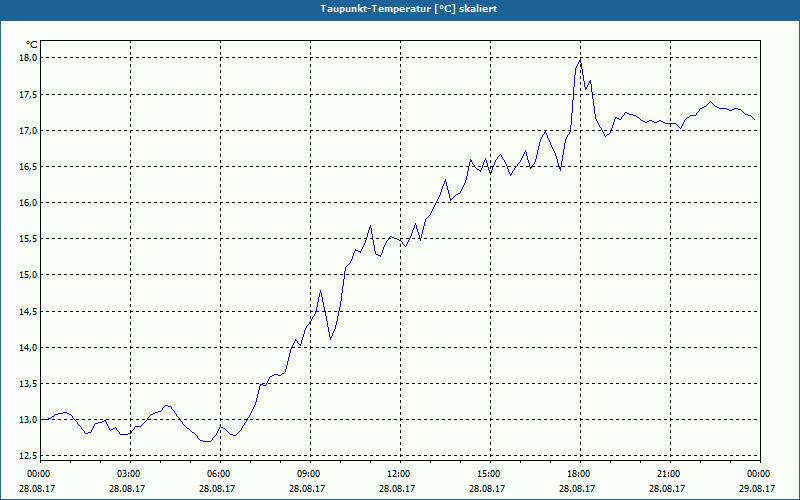Click the '15,0' y-axis label
The image size is (800, 500).
(x=29, y=275)
